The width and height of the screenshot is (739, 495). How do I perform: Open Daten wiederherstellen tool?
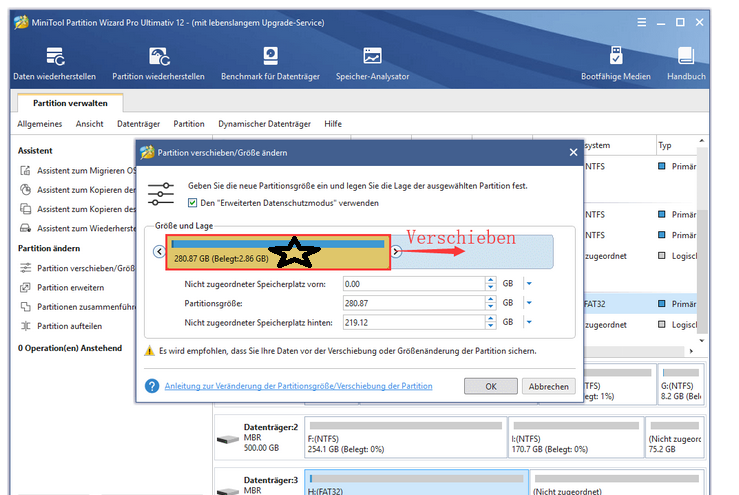tap(55, 64)
